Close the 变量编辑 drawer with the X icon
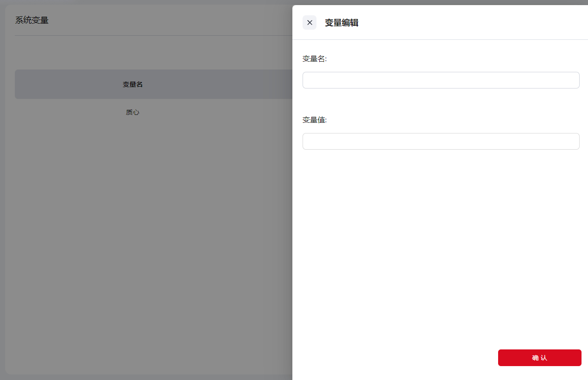 point(310,22)
